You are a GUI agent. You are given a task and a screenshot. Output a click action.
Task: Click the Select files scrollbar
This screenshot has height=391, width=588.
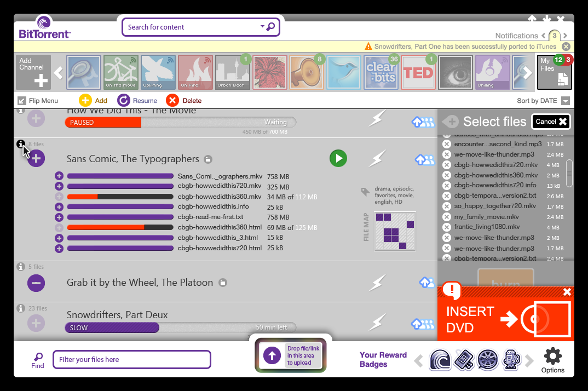coord(569,173)
